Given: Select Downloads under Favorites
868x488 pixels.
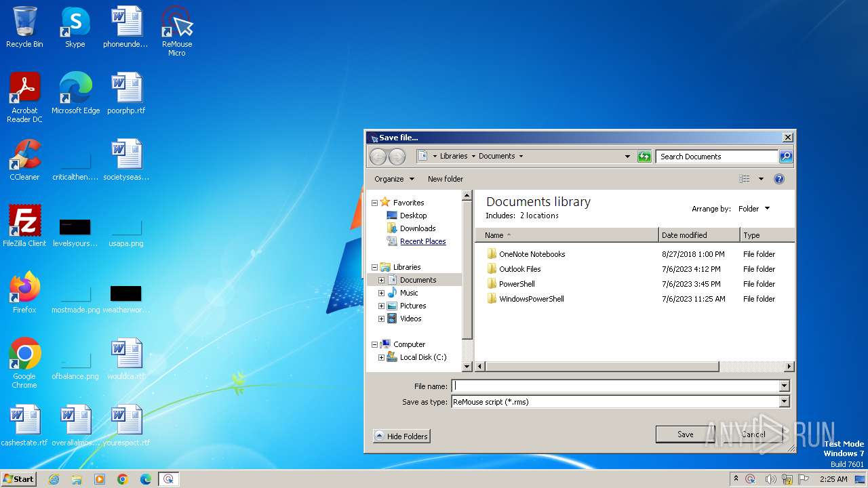Looking at the screenshot, I should [418, 228].
